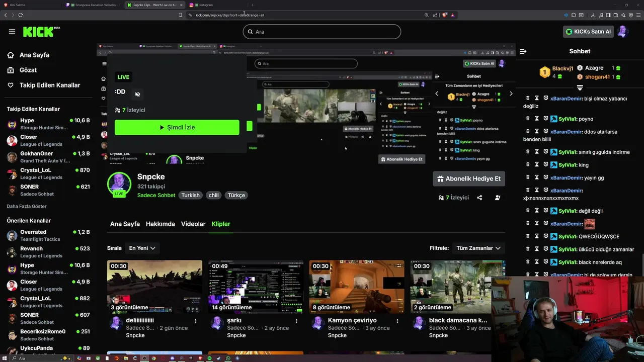The width and height of the screenshot is (644, 362).
Task: Switch to the Hakkımda tab
Action: coord(160,224)
